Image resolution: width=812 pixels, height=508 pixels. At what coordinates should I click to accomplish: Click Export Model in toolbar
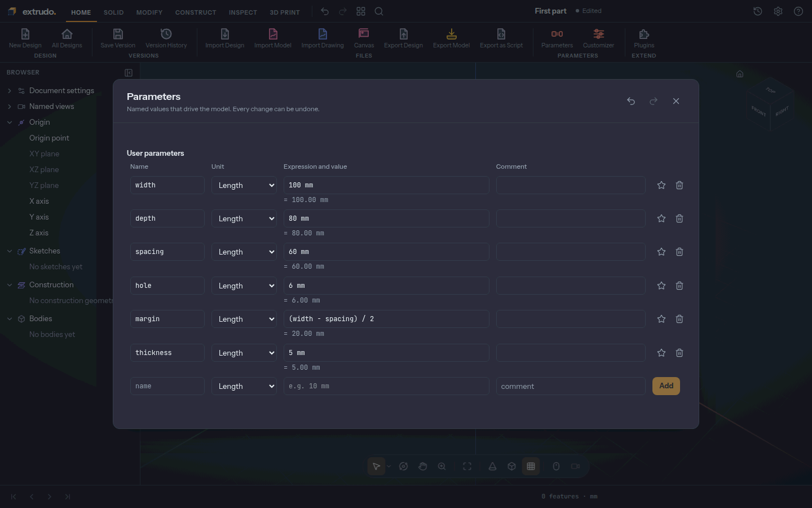pyautogui.click(x=451, y=38)
